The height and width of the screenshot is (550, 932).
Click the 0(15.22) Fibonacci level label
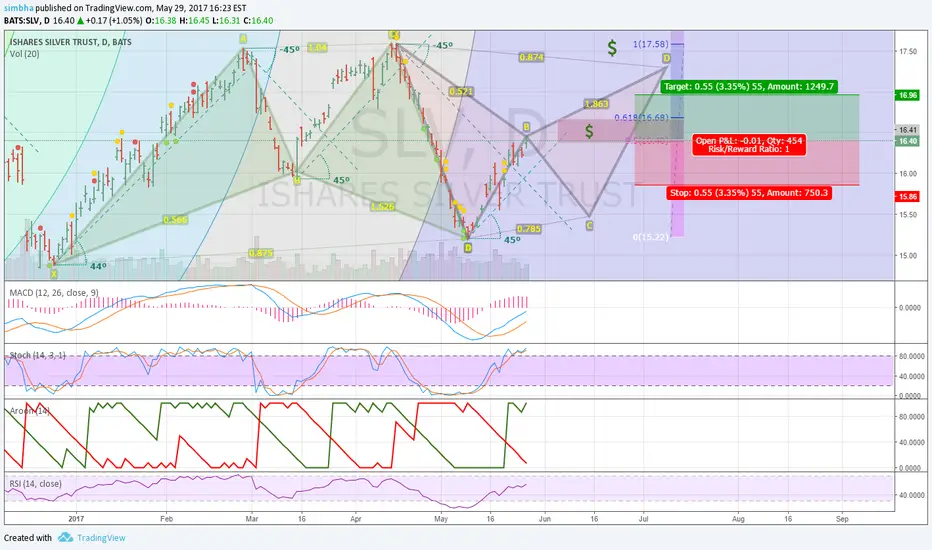[650, 237]
